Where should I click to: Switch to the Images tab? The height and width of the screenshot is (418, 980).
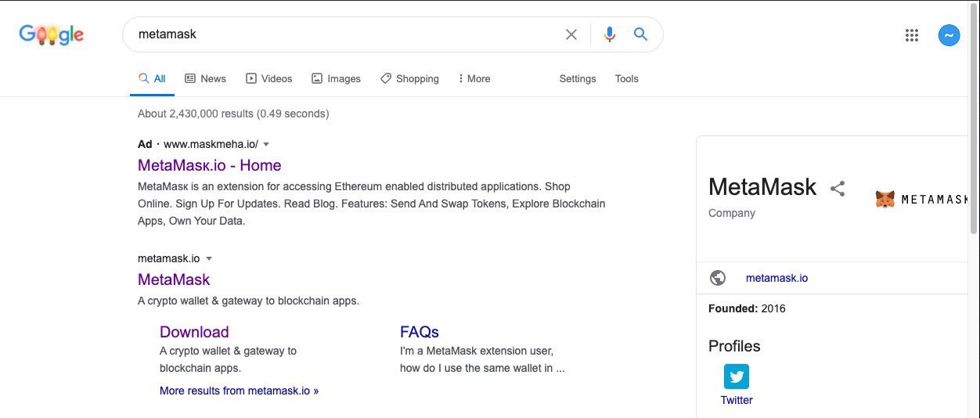(336, 78)
